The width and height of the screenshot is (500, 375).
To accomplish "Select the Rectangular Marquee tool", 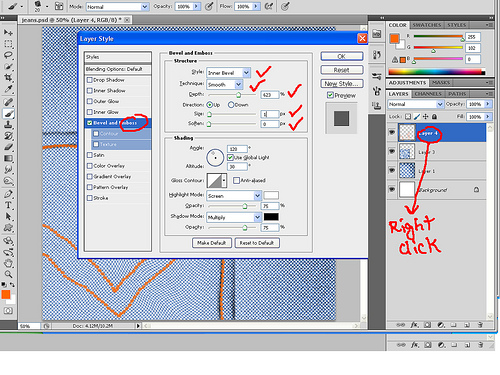I will pos(8,44).
